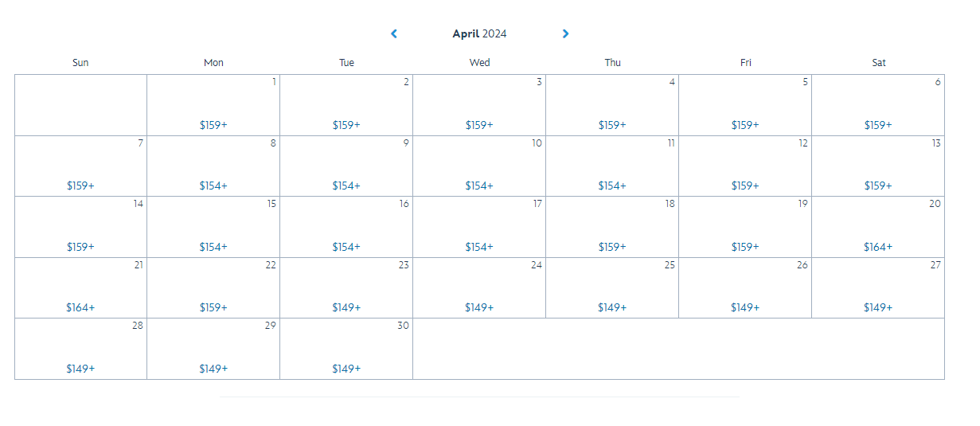Pick April 17 Wednesday at $154+
Viewport: 980px width, 426px height.
point(479,227)
